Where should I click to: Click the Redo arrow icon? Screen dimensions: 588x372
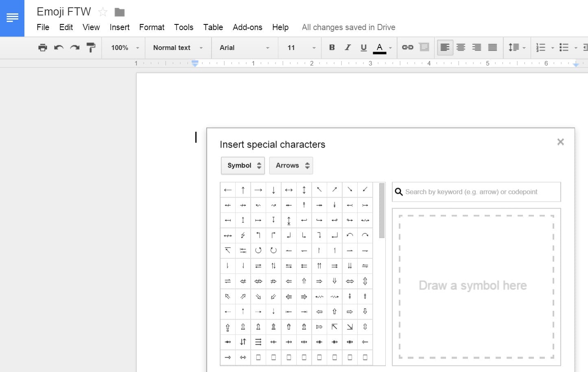(x=74, y=48)
